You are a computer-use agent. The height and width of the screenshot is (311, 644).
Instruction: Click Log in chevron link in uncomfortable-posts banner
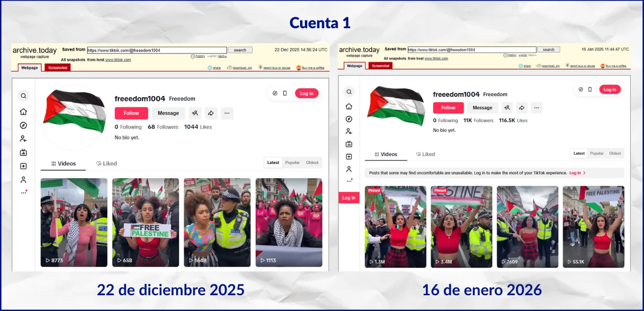[x=577, y=173]
